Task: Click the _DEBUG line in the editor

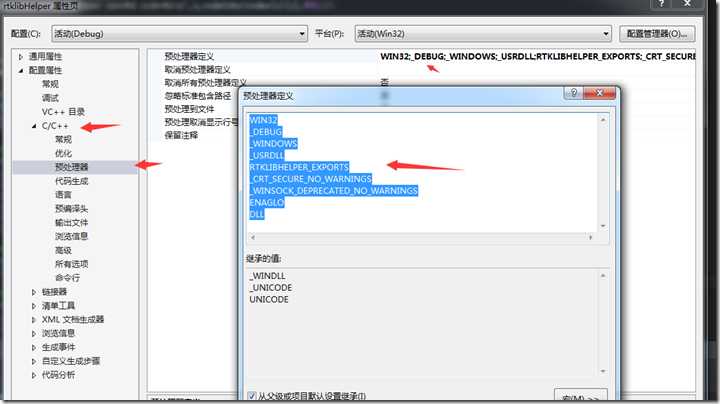Action: click(265, 132)
